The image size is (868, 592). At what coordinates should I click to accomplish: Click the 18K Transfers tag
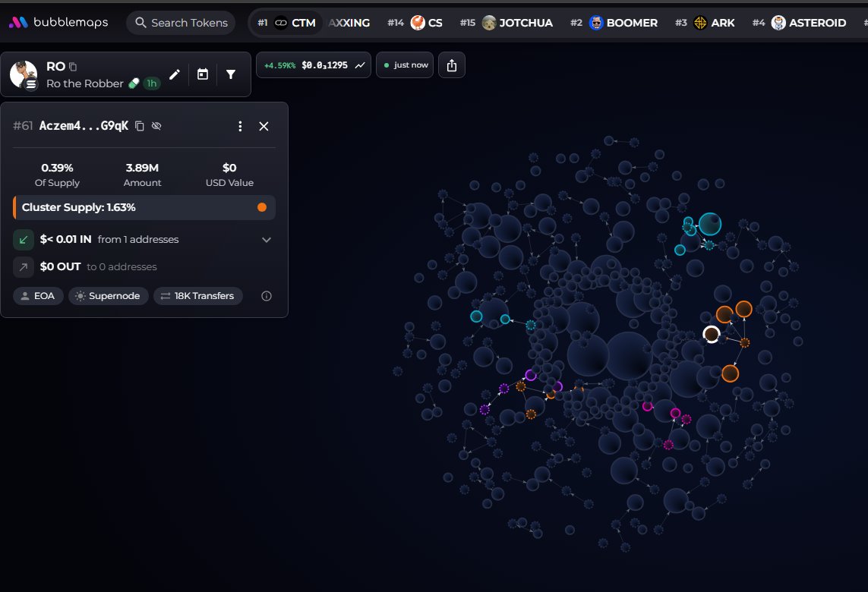(x=197, y=296)
